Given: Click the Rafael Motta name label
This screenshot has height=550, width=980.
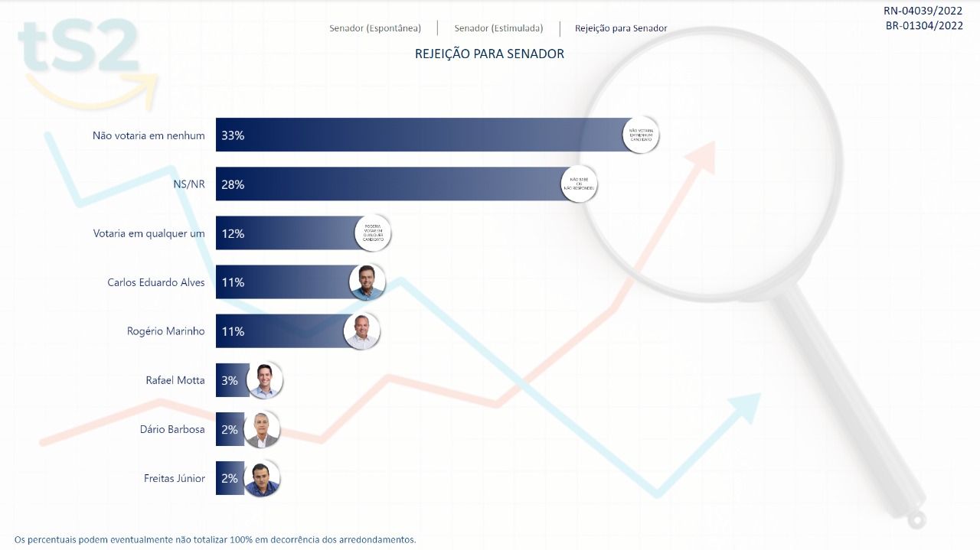Looking at the screenshot, I should (x=175, y=380).
